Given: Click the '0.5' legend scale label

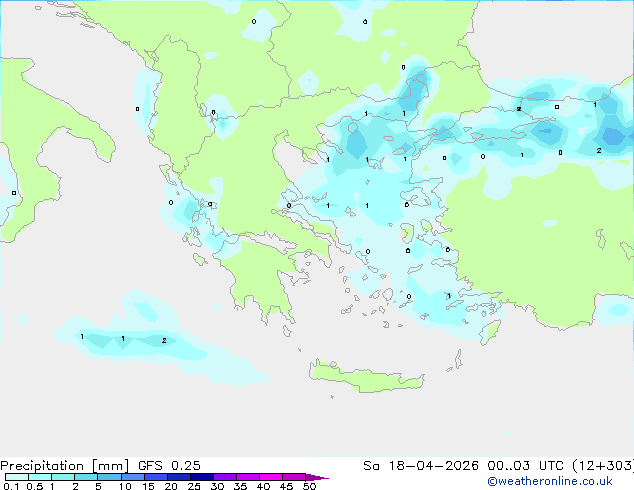Looking at the screenshot, I should 35,486.
